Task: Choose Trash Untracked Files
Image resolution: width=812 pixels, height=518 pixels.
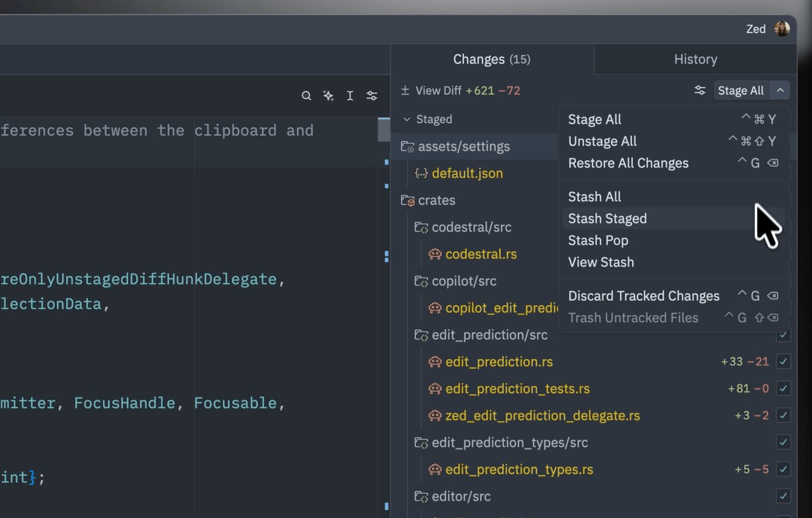Action: coord(674,317)
